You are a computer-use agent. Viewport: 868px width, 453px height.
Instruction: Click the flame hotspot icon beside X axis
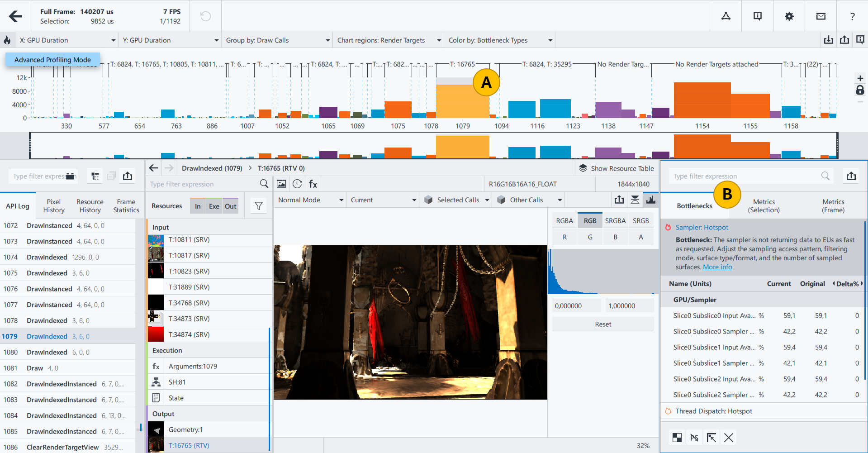pyautogui.click(x=7, y=40)
